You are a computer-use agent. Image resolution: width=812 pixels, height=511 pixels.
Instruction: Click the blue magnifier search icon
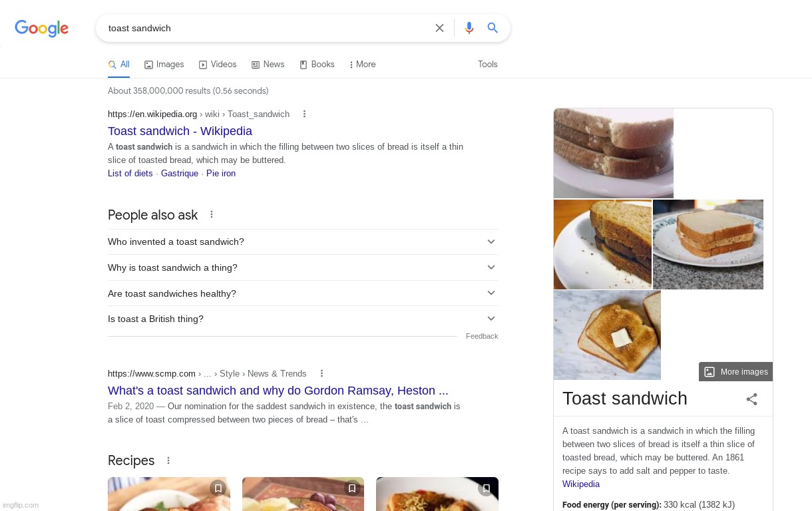click(x=493, y=28)
